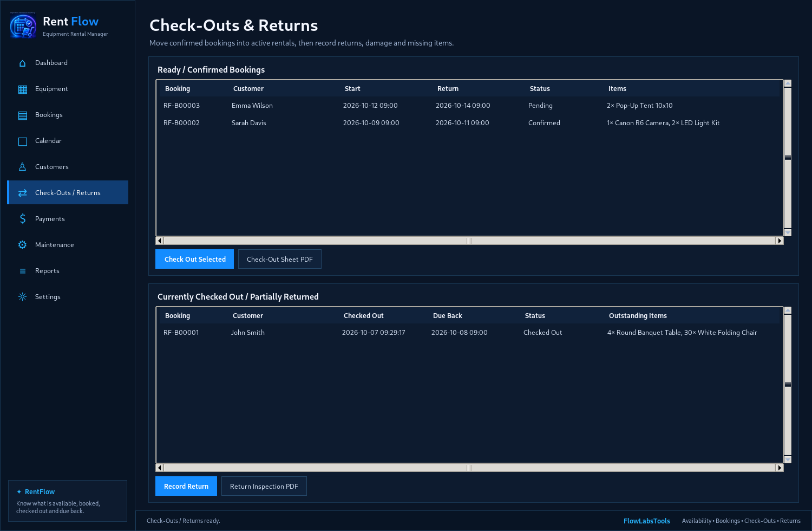Click Canon R6 Camera items cell
812x531 pixels.
(663, 123)
